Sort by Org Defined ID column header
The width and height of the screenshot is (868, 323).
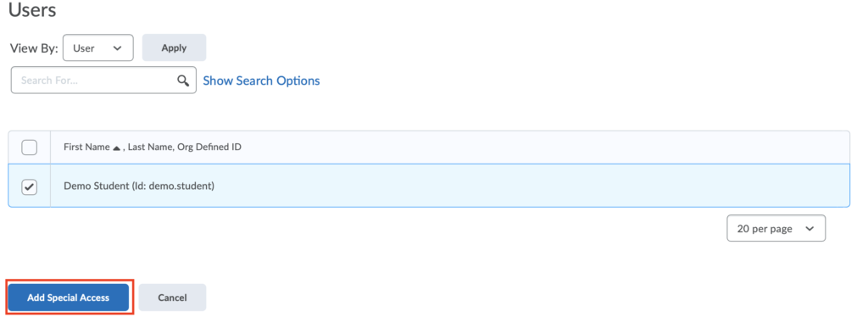coord(209,148)
